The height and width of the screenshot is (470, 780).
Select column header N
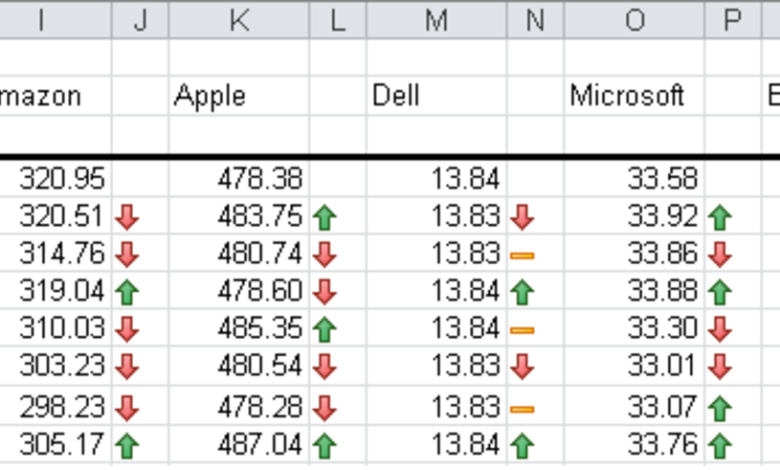(x=535, y=20)
